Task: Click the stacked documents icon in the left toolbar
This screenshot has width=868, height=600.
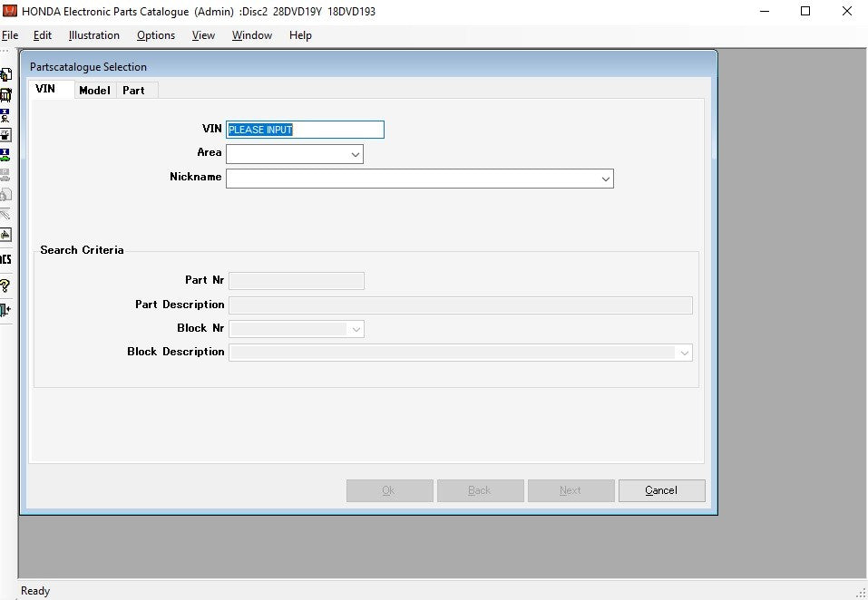Action: [x=5, y=74]
